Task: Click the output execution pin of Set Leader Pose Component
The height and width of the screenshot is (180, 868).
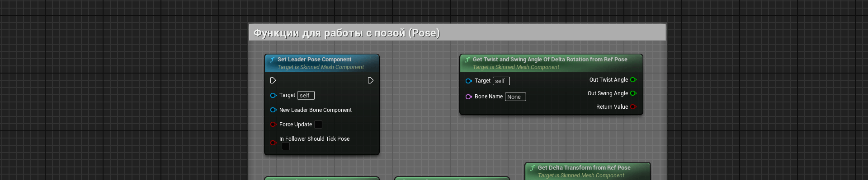Action: point(371,80)
